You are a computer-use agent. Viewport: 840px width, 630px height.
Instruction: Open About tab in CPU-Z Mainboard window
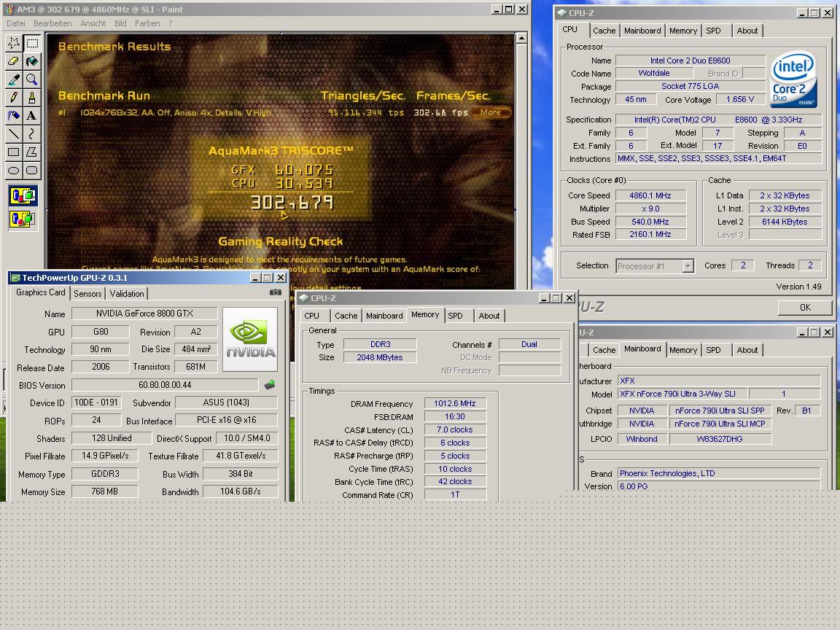[x=747, y=350]
